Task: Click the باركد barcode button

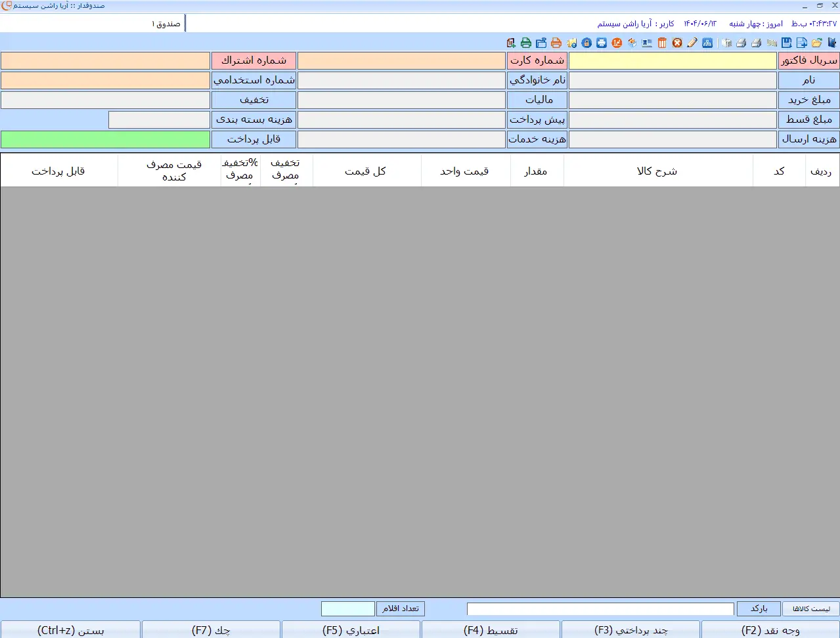Action: click(x=759, y=608)
